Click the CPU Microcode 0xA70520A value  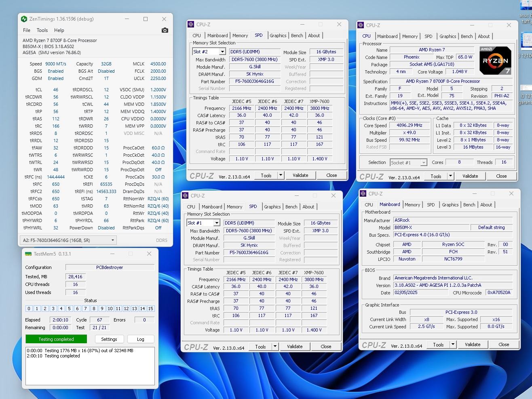coord(499,292)
